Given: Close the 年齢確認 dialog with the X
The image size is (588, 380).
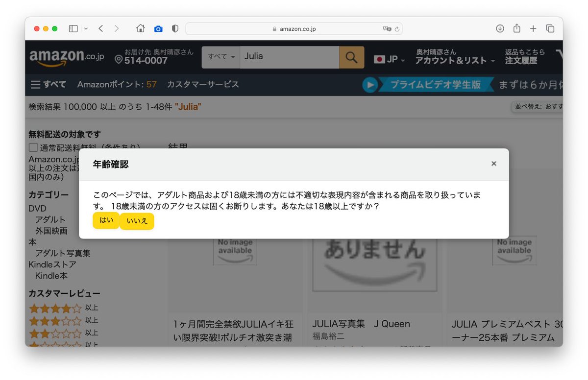Looking at the screenshot, I should (494, 164).
